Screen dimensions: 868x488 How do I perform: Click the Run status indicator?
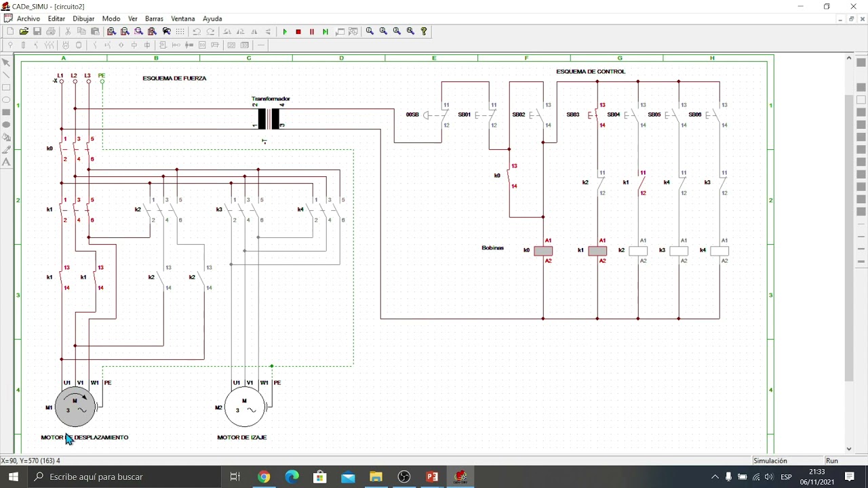pyautogui.click(x=832, y=461)
